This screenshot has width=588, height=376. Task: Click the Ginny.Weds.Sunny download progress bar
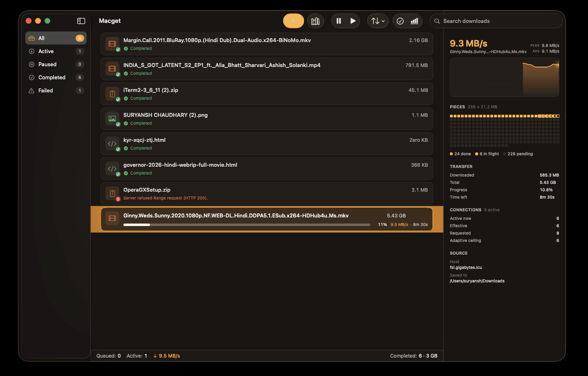click(247, 224)
